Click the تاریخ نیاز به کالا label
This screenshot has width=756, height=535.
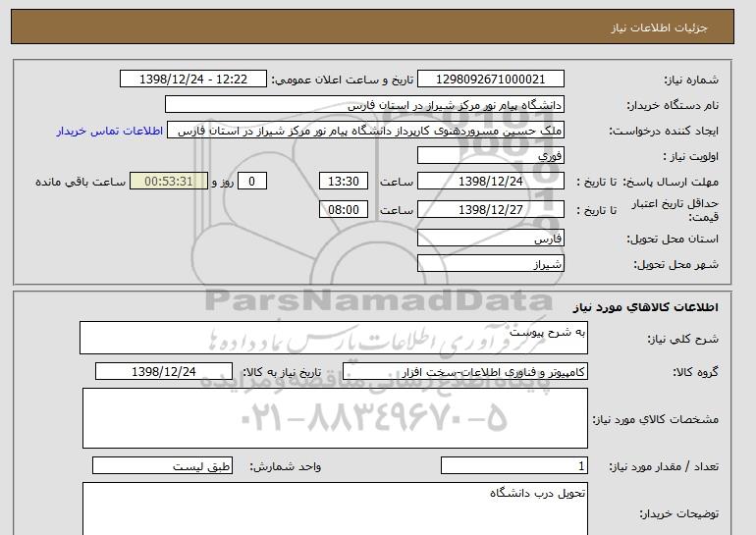[282, 372]
